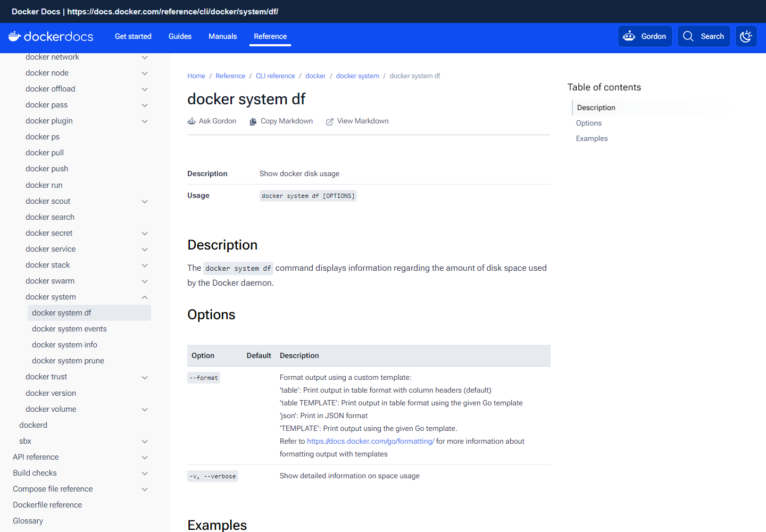Expand docker volume chevron
Image resolution: width=766 pixels, height=532 pixels.
(x=145, y=409)
